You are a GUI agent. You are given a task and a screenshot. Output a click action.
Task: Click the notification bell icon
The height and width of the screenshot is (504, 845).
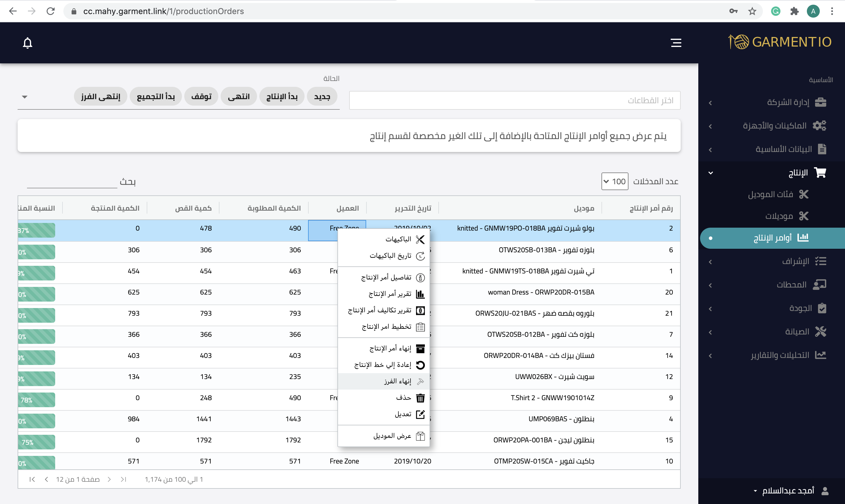(28, 43)
